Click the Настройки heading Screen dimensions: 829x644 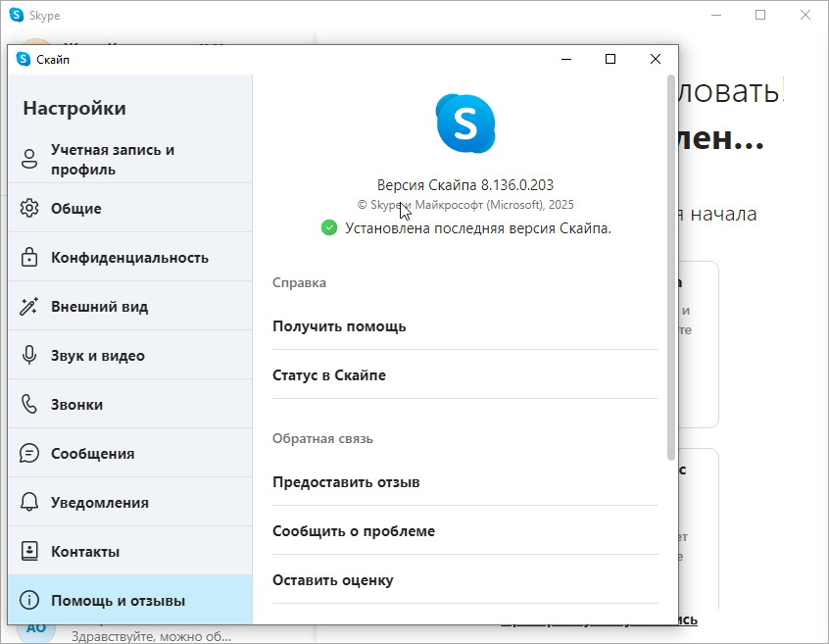(74, 109)
